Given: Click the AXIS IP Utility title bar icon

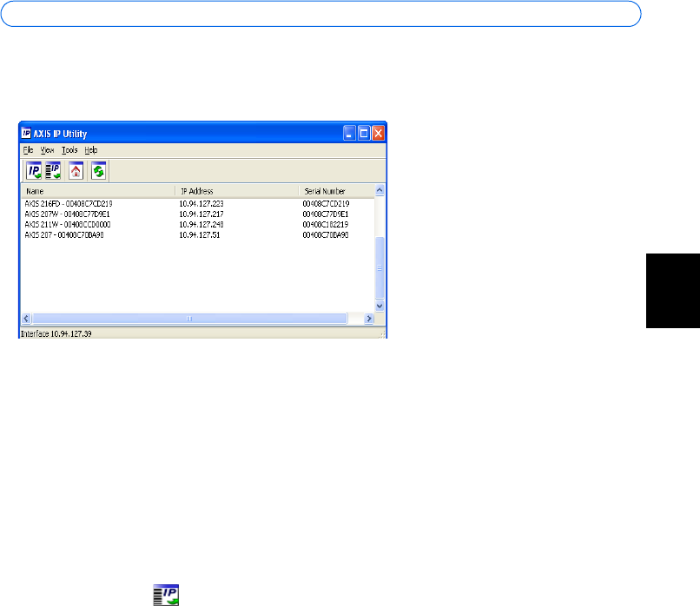Looking at the screenshot, I should coord(26,134).
